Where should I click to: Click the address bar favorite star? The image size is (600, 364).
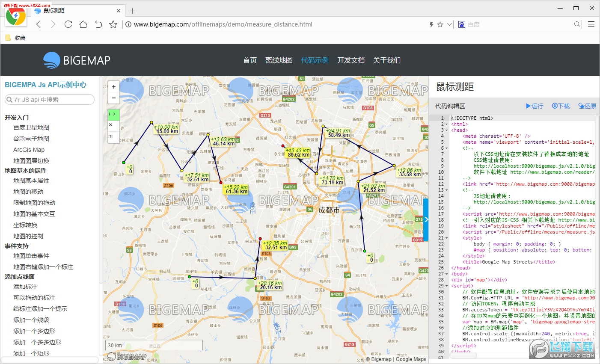point(440,24)
